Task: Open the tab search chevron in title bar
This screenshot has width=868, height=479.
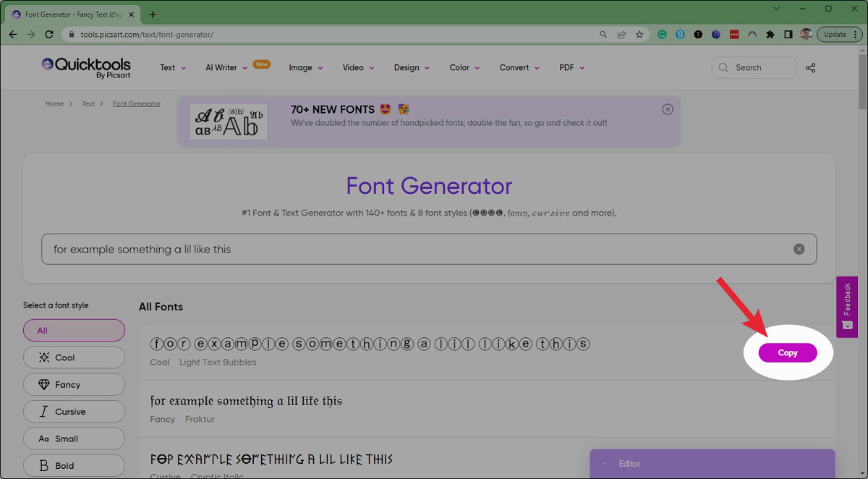Action: coord(777,9)
